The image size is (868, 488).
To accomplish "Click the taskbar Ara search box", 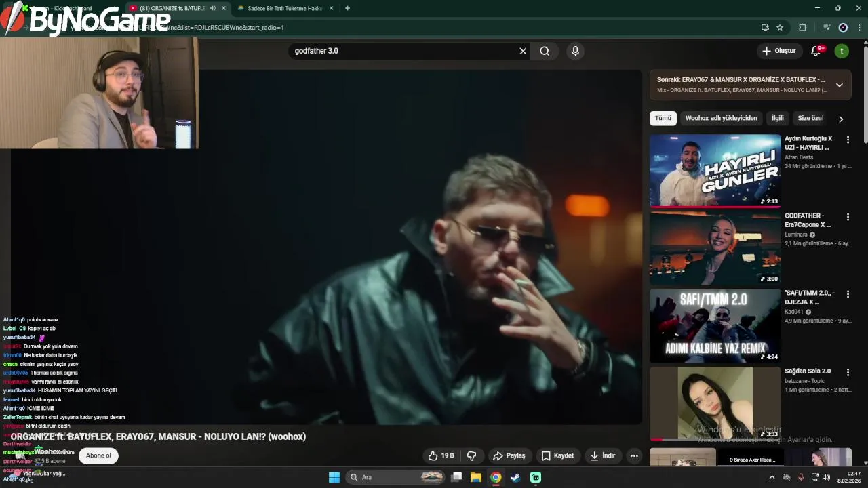I will coord(396,477).
